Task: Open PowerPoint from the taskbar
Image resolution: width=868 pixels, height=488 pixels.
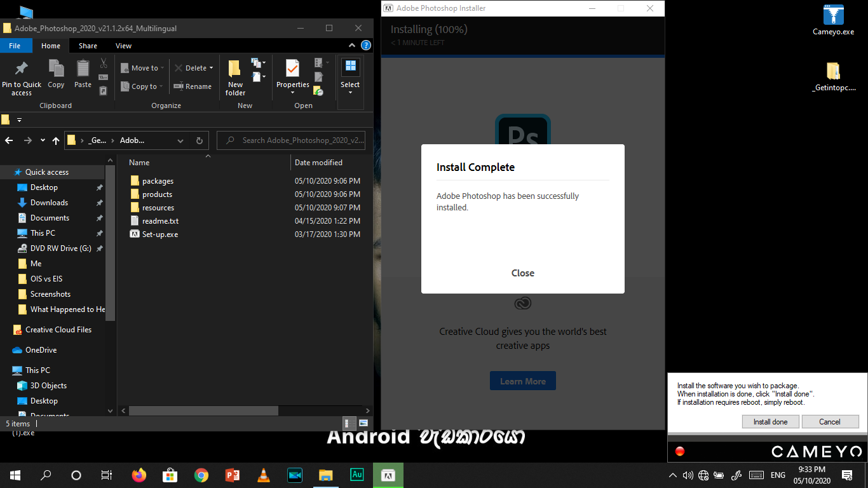Action: click(x=232, y=475)
